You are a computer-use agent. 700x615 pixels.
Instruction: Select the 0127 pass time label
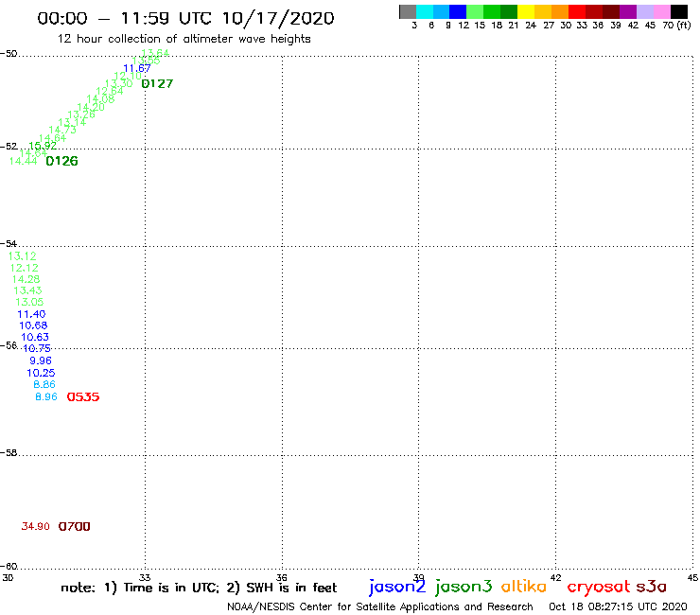click(157, 83)
